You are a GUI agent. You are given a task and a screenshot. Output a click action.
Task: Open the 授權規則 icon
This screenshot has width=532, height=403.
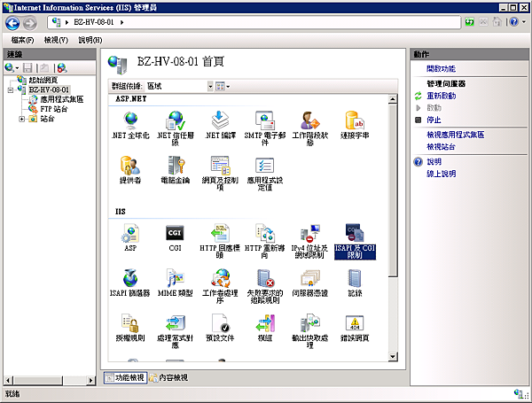(130, 328)
